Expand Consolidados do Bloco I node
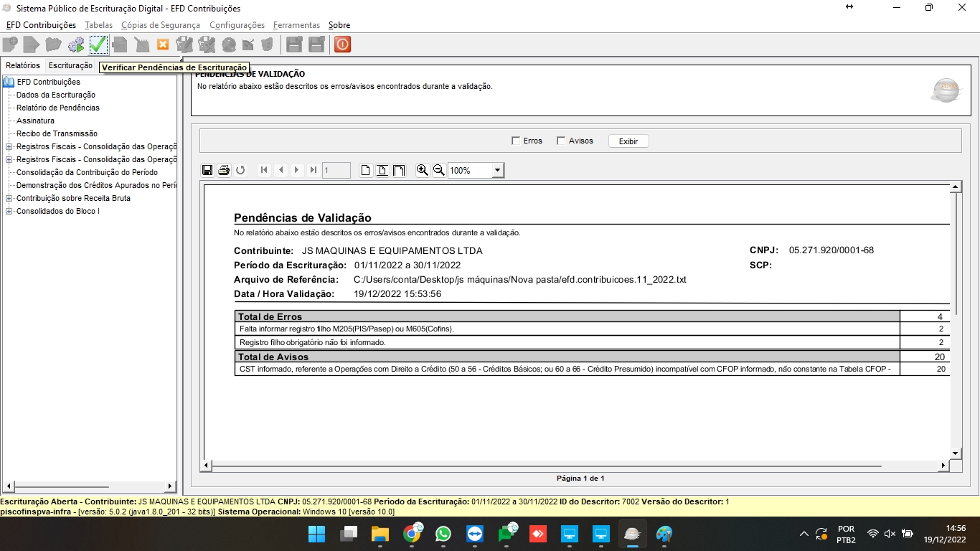980x551 pixels. (x=9, y=211)
